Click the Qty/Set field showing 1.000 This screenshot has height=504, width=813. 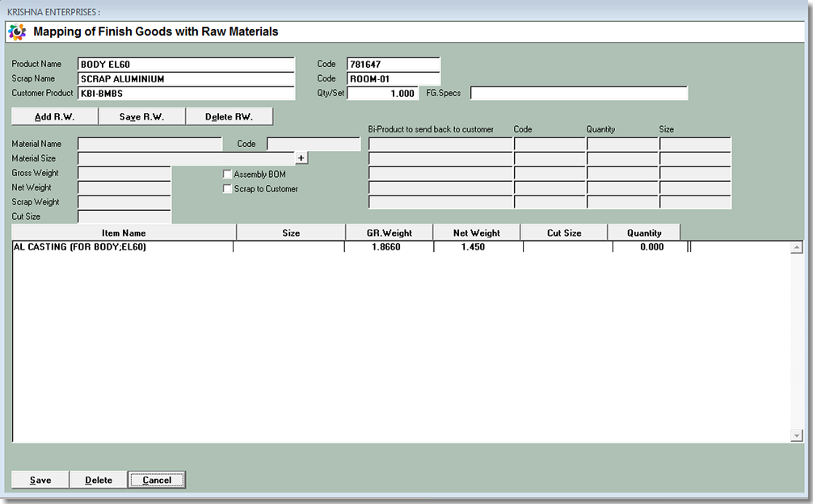(382, 94)
